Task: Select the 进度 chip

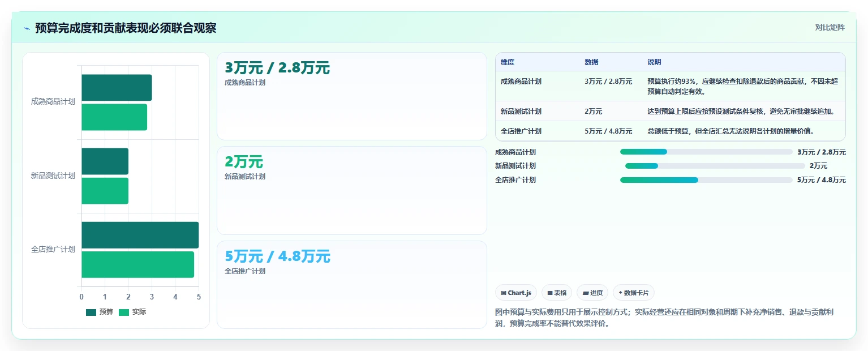Action: [592, 293]
